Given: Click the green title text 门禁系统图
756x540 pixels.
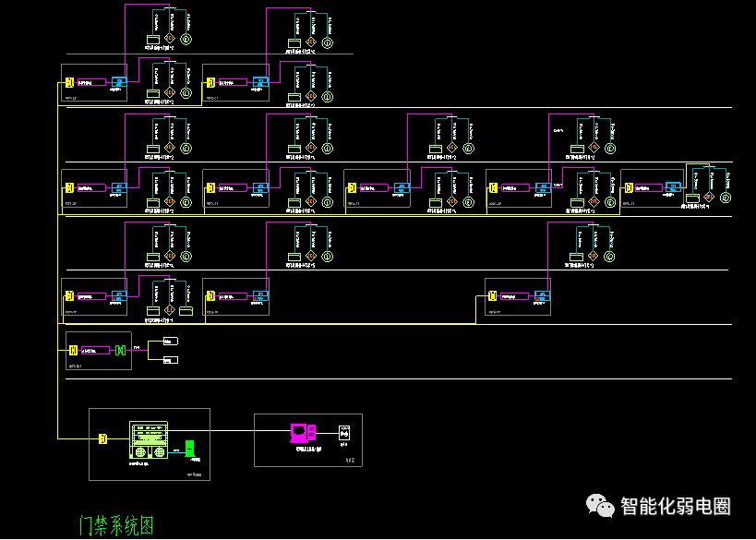Looking at the screenshot, I should click(116, 525).
